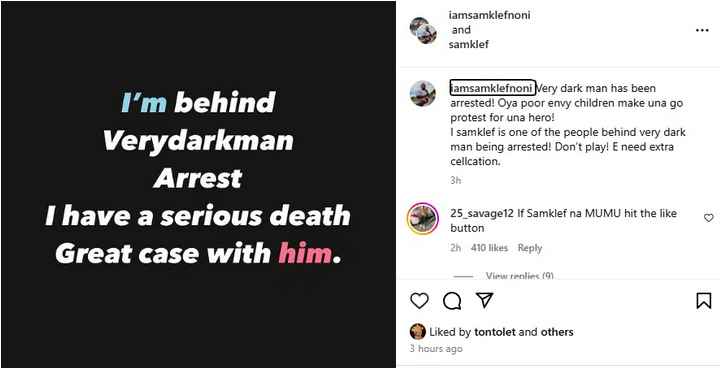The height and width of the screenshot is (368, 720).
Task: Open iamsamklefnoni profile from header
Action: [x=489, y=15]
